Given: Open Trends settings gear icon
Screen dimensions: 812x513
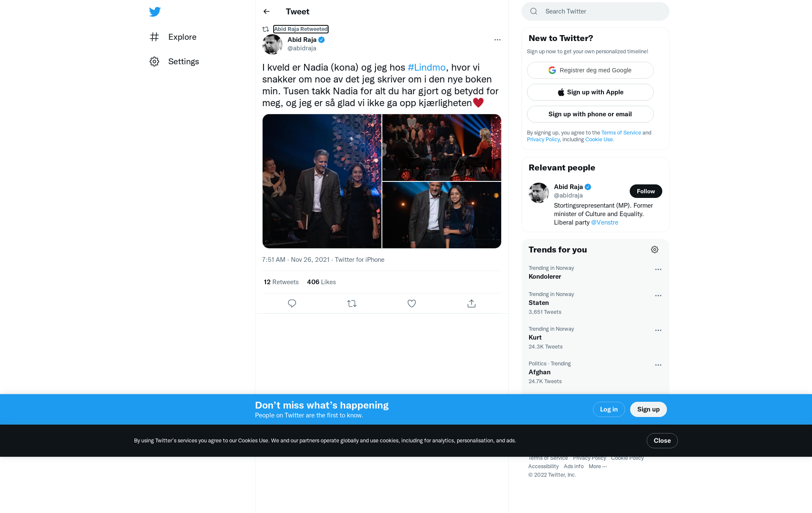Looking at the screenshot, I should (x=655, y=250).
